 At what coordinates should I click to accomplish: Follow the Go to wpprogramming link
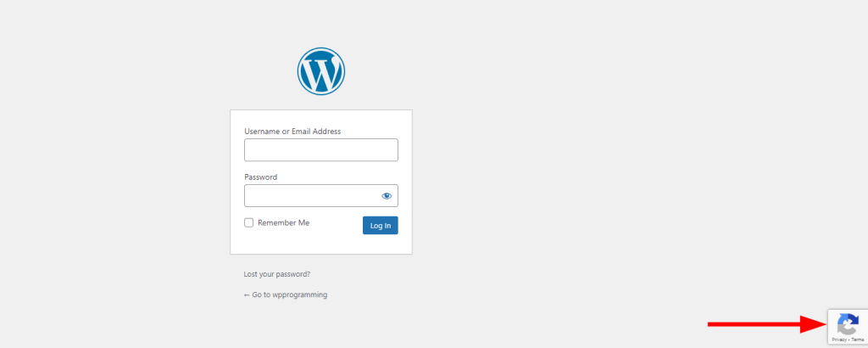click(x=289, y=295)
